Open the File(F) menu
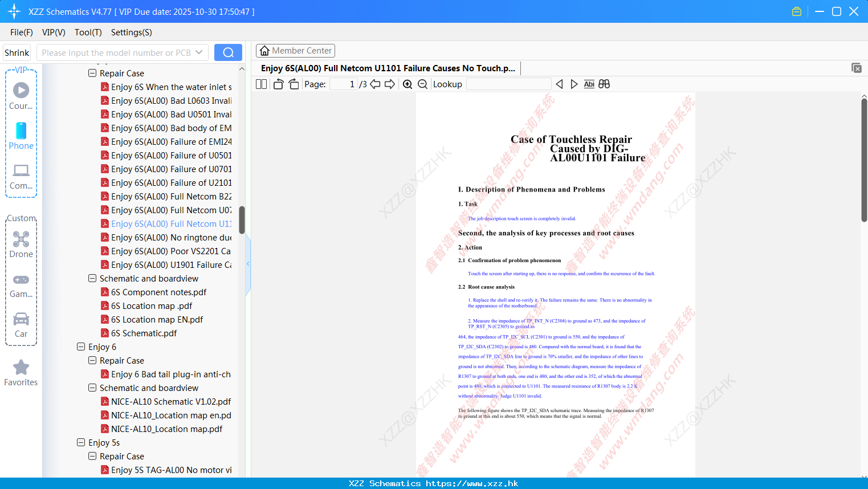The image size is (868, 489). pyautogui.click(x=22, y=32)
